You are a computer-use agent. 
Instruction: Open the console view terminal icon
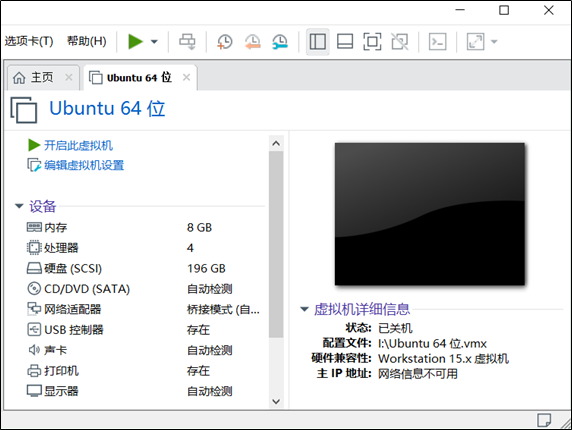(x=437, y=41)
